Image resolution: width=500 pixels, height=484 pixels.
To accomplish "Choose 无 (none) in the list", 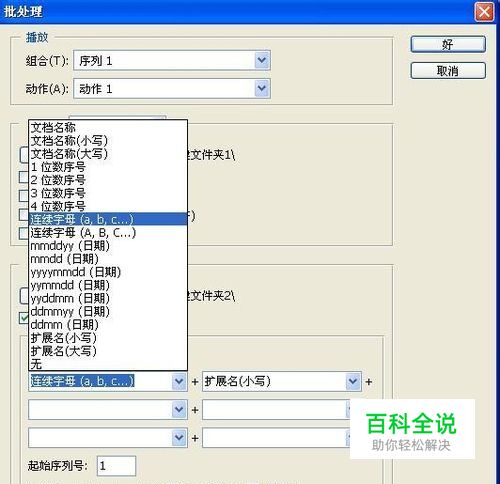I will click(108, 364).
